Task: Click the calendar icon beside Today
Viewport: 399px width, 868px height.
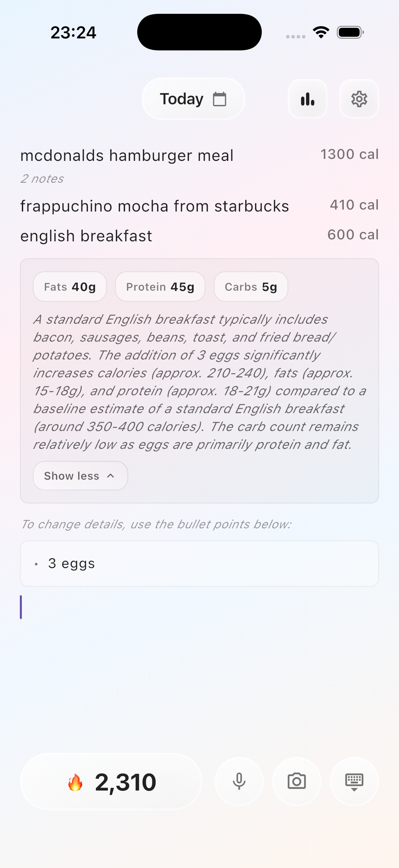Action: pos(220,99)
